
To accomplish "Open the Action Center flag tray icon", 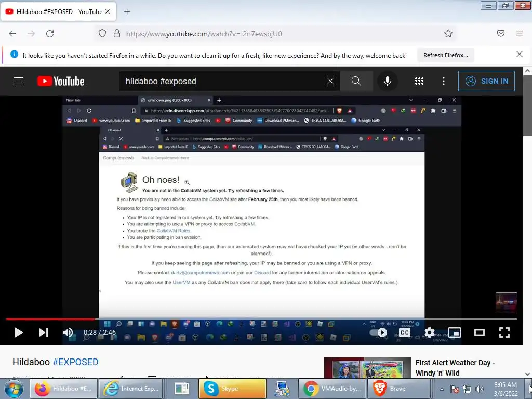I will 455,389.
